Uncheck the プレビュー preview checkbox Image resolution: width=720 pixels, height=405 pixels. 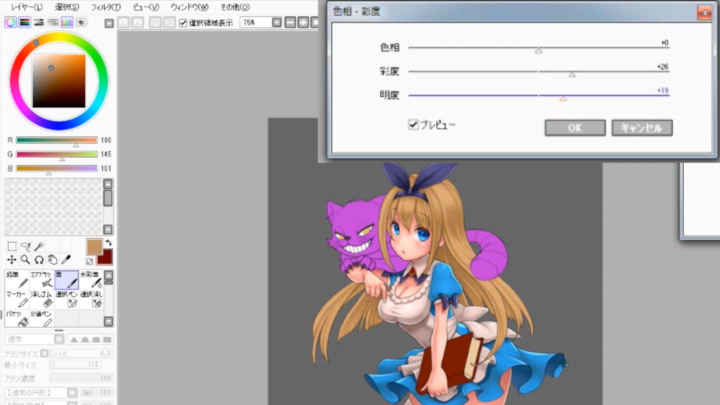(413, 124)
